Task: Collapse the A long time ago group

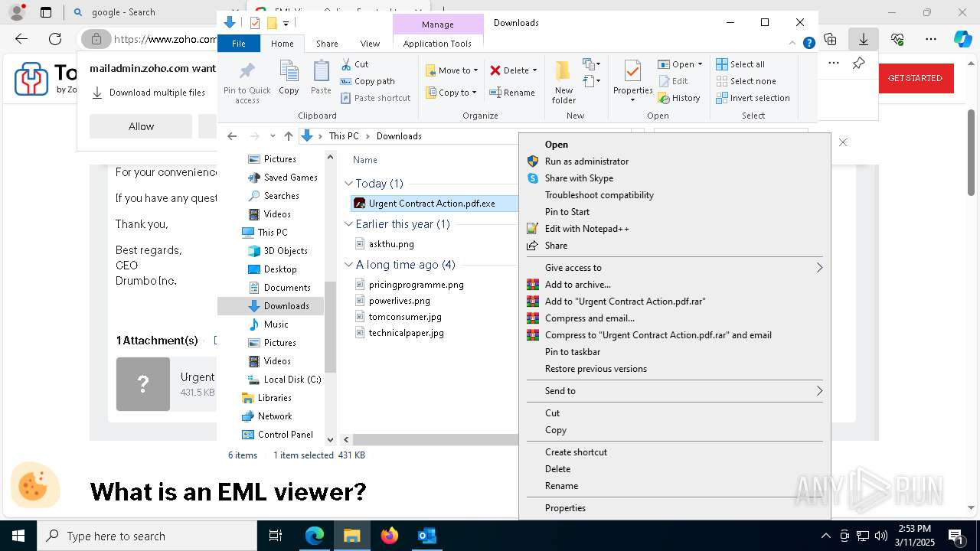Action: pos(348,265)
